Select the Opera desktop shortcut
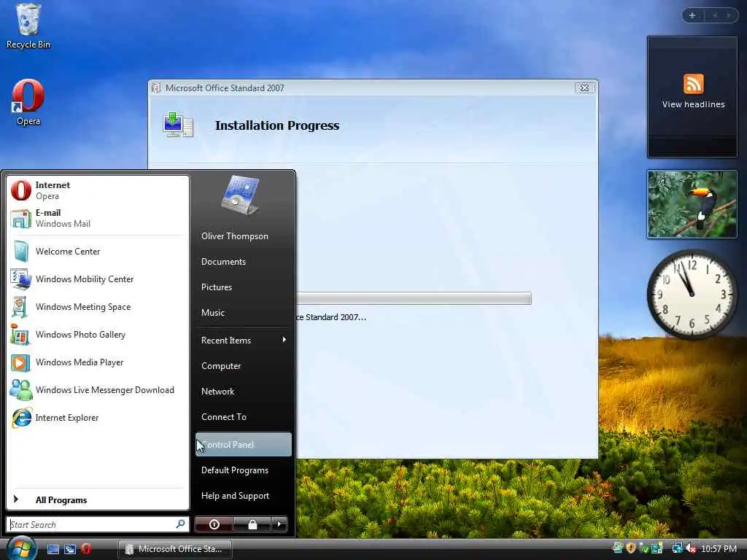This screenshot has height=560, width=747. 28,102
